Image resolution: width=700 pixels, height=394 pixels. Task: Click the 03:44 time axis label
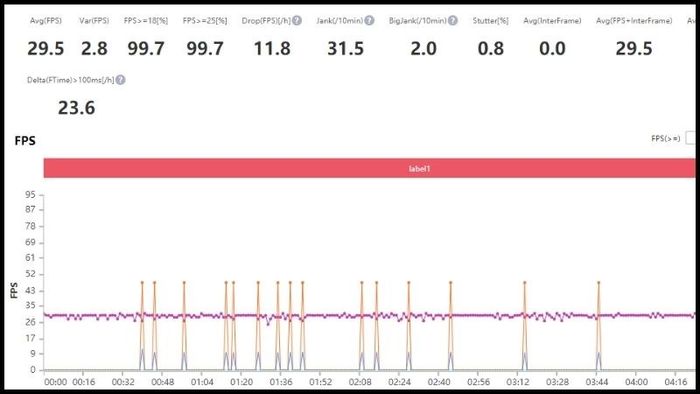coord(596,382)
